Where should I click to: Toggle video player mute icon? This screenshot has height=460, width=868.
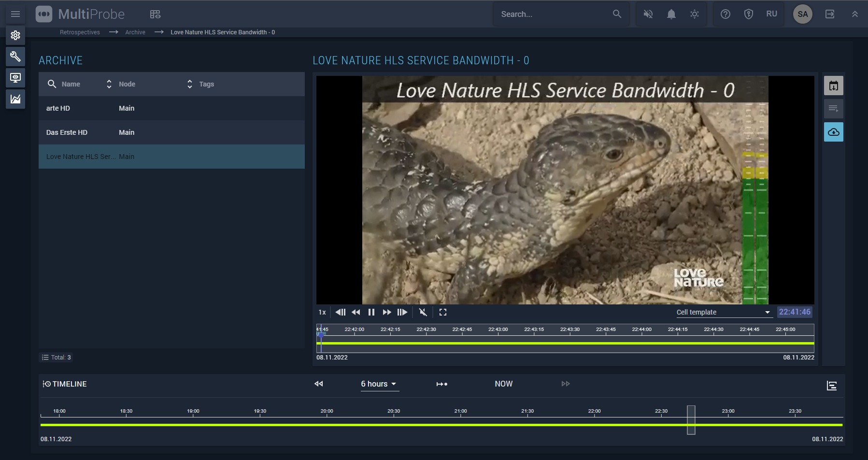[423, 312]
